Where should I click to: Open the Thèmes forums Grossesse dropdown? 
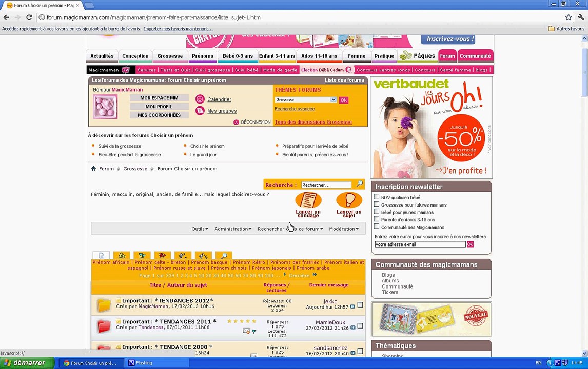(x=306, y=99)
